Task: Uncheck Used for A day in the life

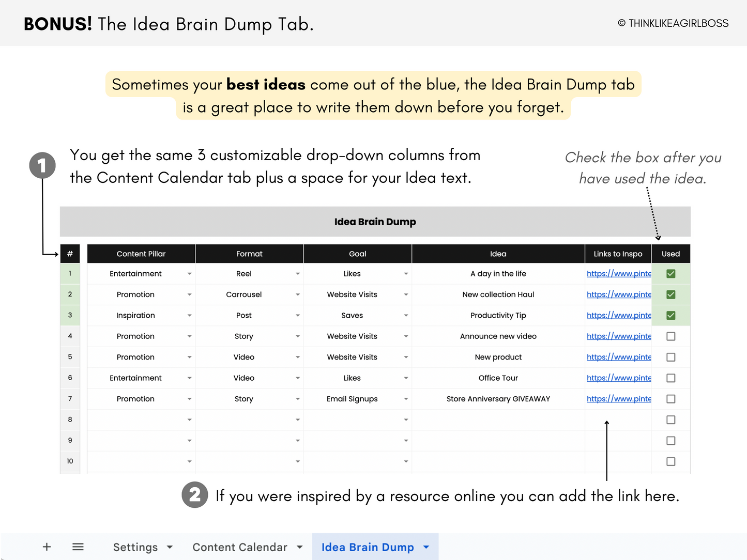Action: point(670,273)
